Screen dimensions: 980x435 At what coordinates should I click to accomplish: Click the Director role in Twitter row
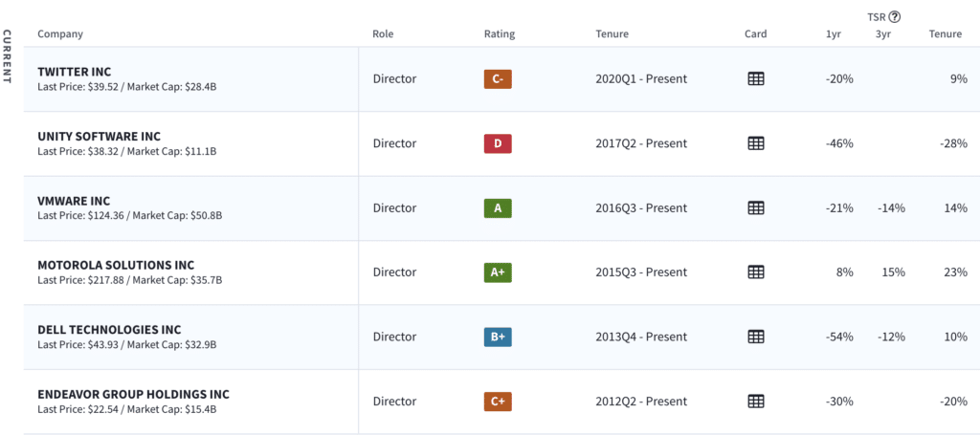394,79
